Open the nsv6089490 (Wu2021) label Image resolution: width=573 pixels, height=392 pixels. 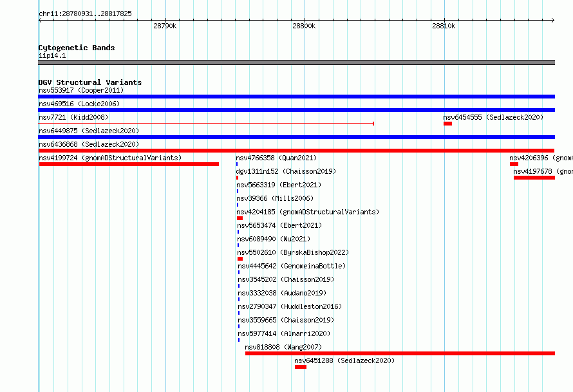[x=274, y=239]
